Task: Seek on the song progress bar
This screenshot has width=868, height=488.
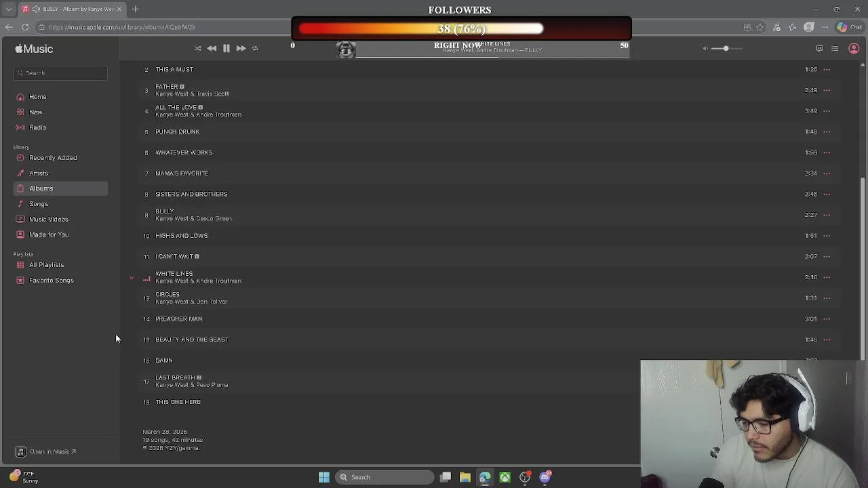Action: tap(493, 58)
